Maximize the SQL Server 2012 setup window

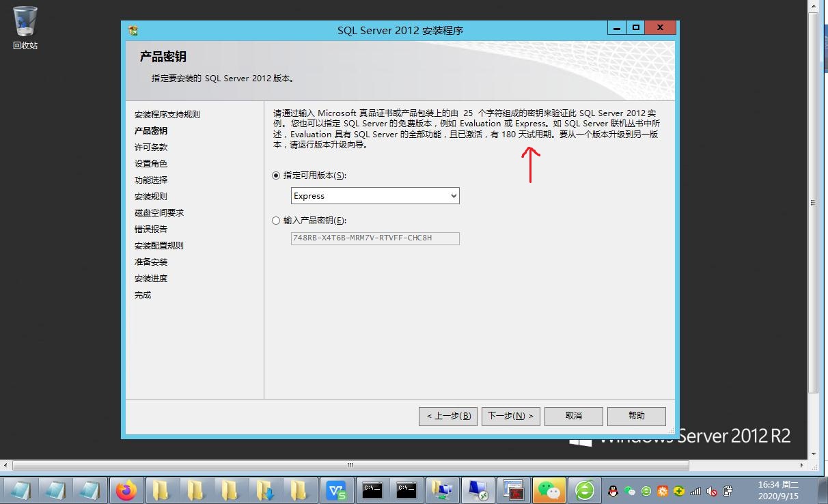(636, 28)
